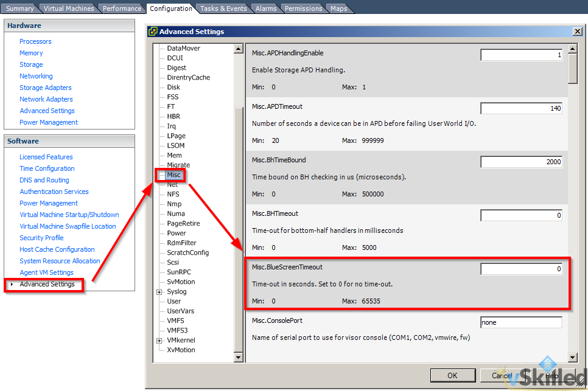Select Networking in the Hardware panel

click(x=36, y=75)
